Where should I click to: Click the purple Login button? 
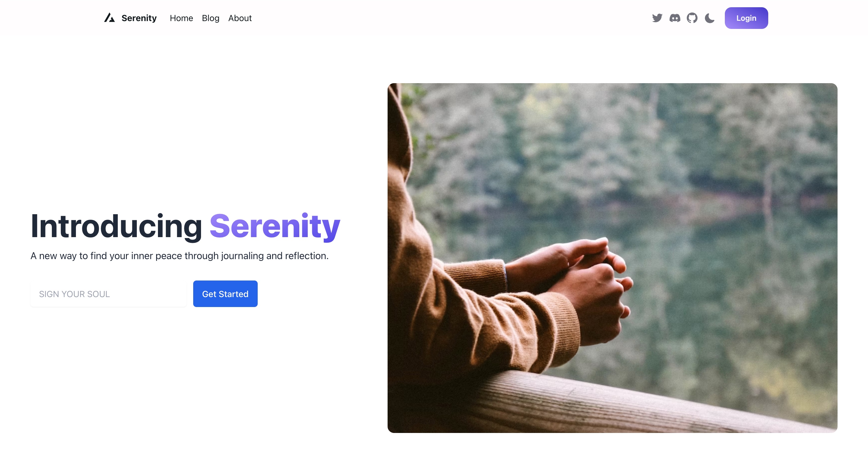746,18
